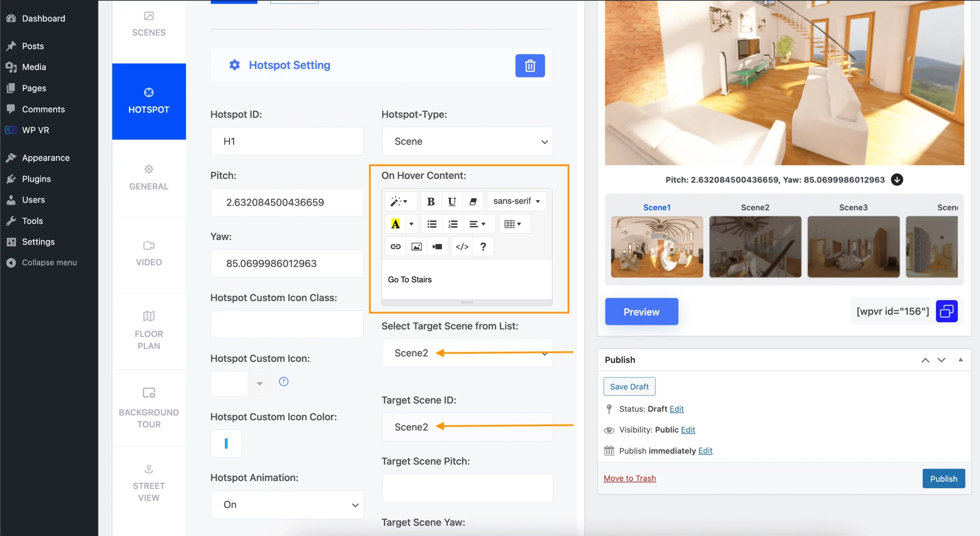The width and height of the screenshot is (980, 536).
Task: Click the HTML source code icon
Action: pyautogui.click(x=461, y=246)
